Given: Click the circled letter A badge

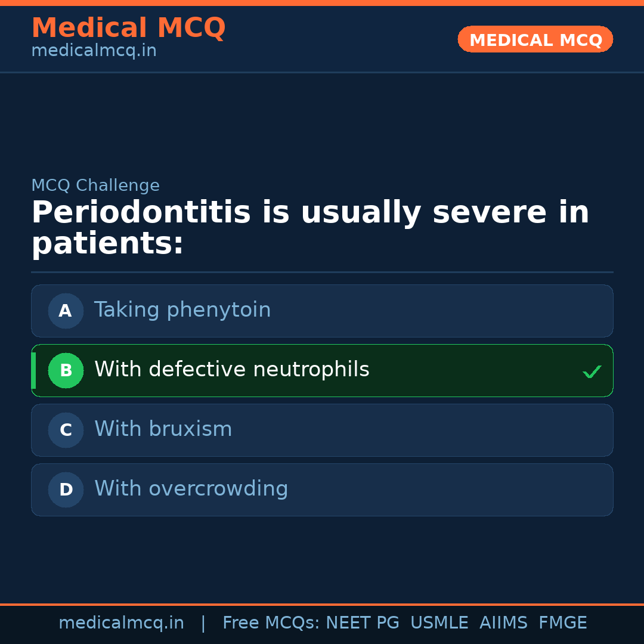Looking at the screenshot, I should coord(66,311).
